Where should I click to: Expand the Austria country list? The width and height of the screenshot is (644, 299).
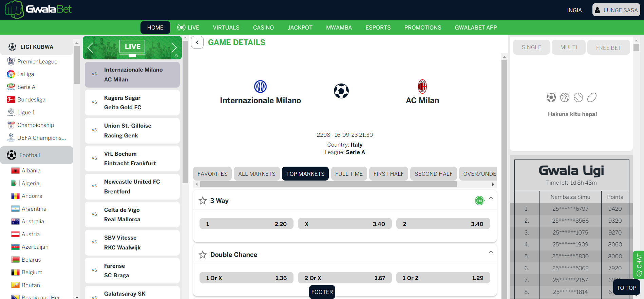31,234
